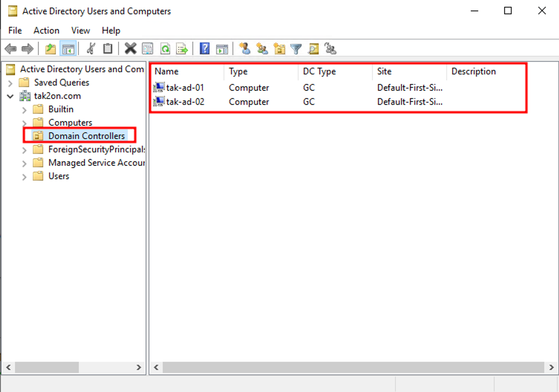Click the Delete (X) toolbar icon
Screen dimensions: 559x392
pos(130,49)
